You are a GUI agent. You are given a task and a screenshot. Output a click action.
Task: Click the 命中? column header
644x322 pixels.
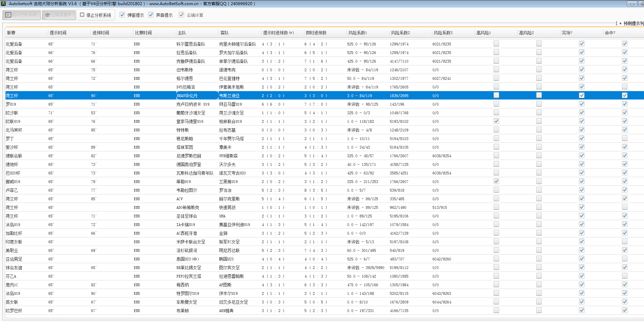coord(610,33)
